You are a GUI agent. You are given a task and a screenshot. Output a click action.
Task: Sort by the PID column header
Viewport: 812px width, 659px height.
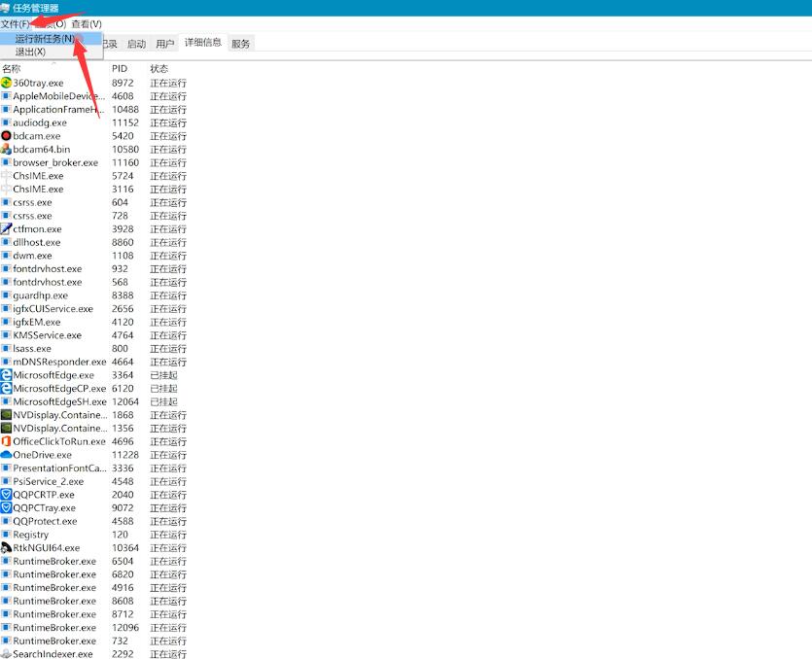(x=120, y=69)
